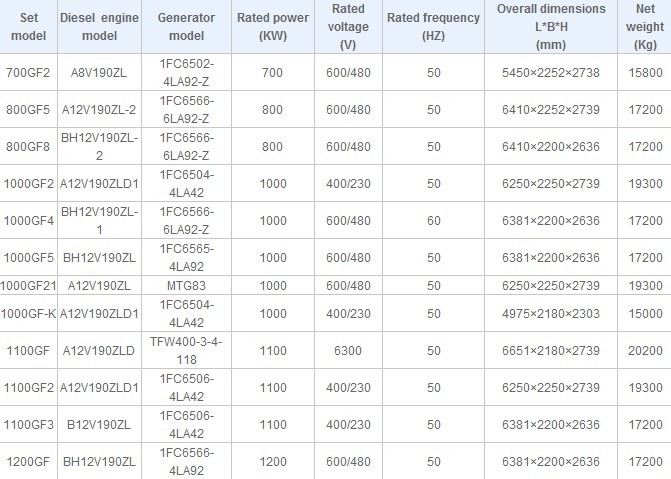Select the Diesel engine model header

(x=100, y=26)
